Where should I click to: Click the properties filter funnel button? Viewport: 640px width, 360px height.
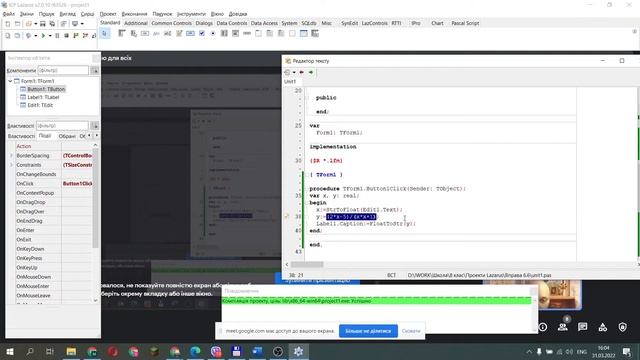click(95, 126)
